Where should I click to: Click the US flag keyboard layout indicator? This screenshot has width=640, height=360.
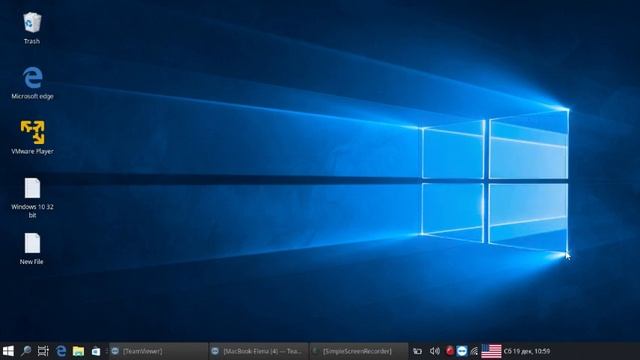(x=491, y=351)
